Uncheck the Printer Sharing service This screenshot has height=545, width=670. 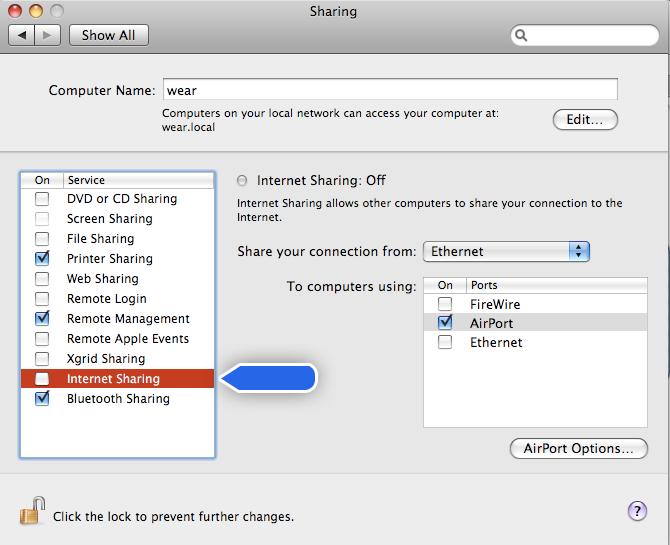tap(42, 259)
